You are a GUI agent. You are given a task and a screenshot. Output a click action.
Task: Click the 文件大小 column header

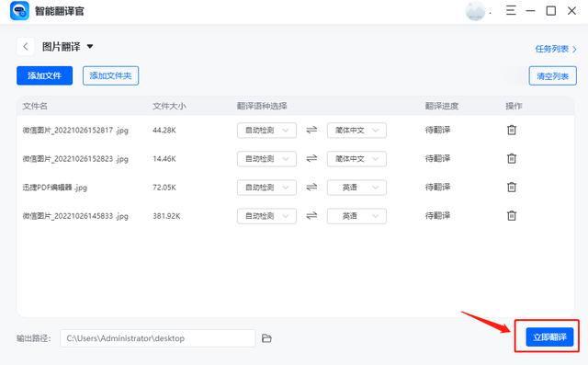click(169, 106)
